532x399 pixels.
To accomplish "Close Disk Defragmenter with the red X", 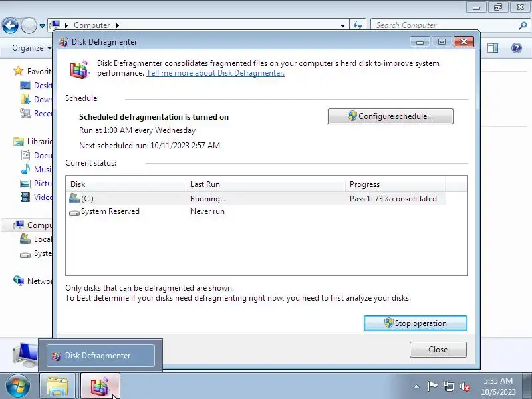I will pyautogui.click(x=464, y=42).
